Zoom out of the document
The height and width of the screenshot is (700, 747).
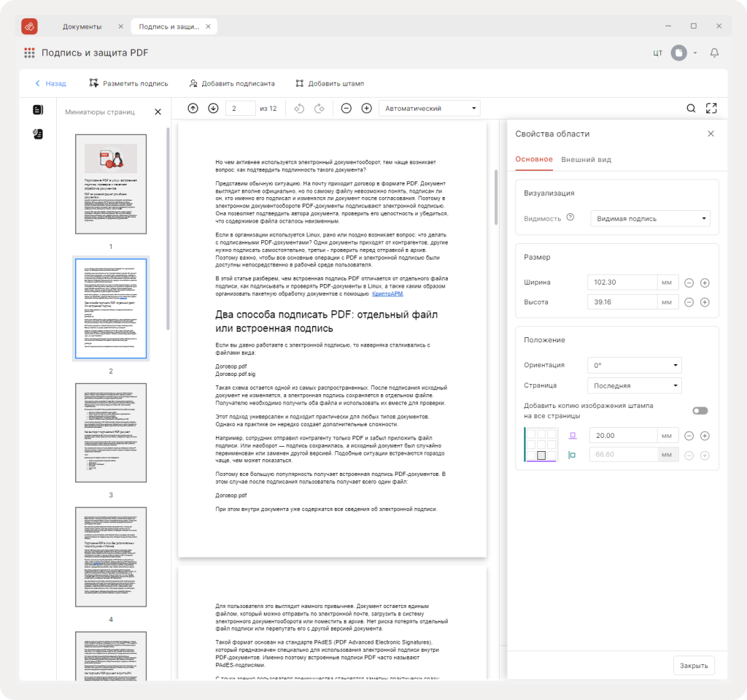point(347,108)
